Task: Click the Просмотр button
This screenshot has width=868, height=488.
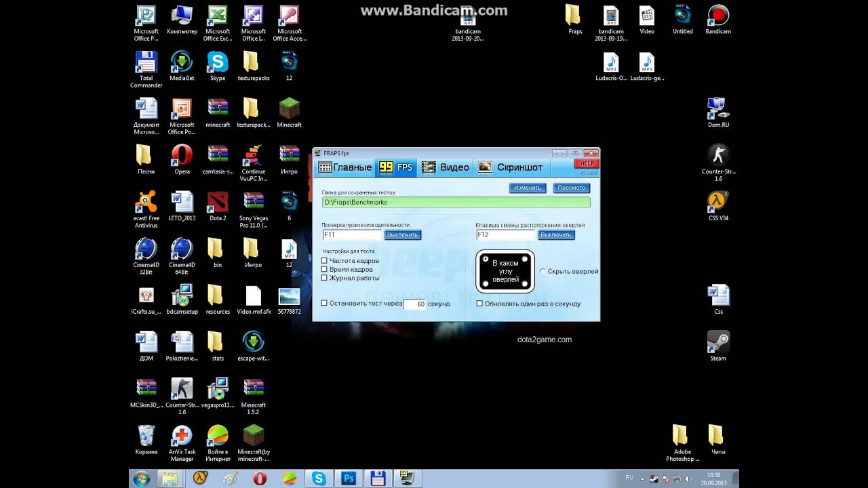Action: tap(571, 188)
